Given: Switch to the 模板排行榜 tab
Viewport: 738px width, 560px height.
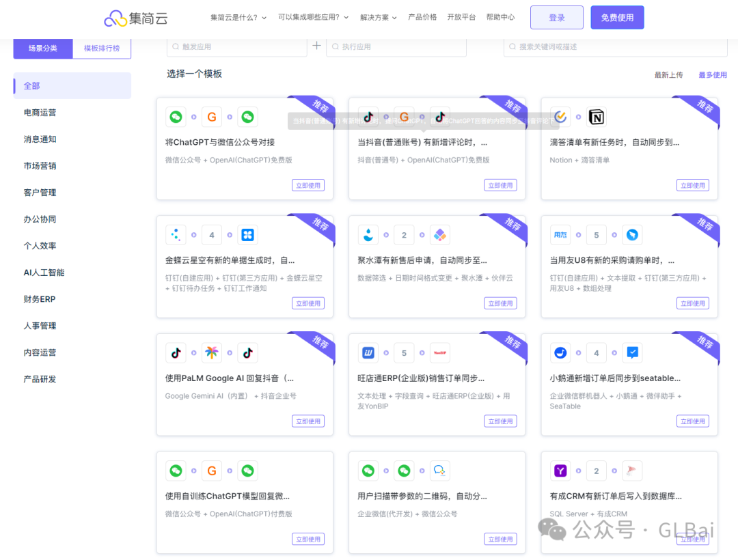Looking at the screenshot, I should point(102,48).
